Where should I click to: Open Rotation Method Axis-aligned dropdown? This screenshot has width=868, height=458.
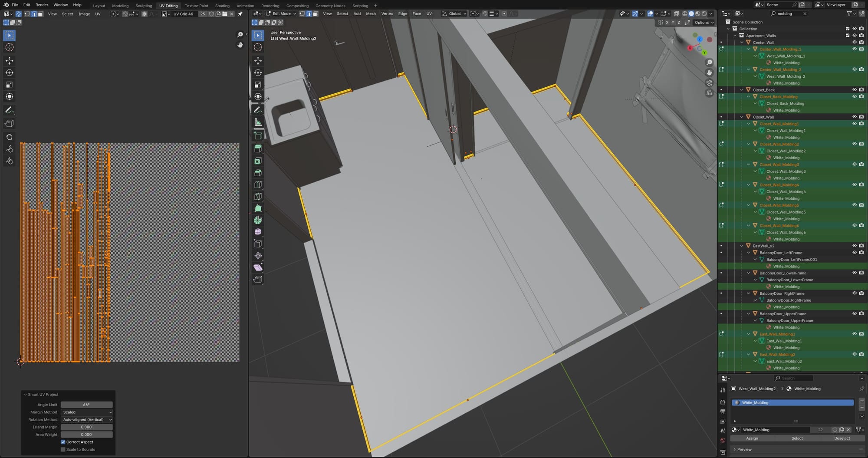click(87, 419)
